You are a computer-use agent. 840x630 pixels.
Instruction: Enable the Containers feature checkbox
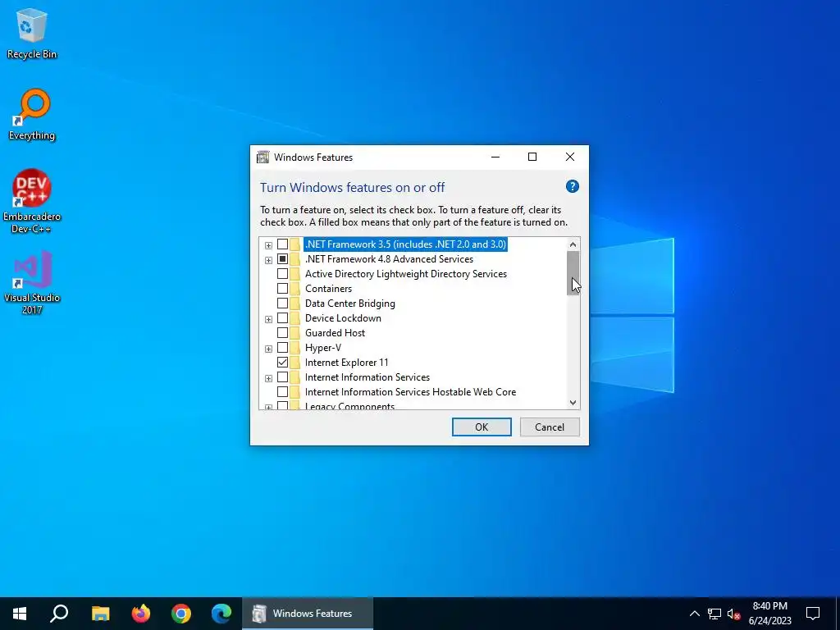[282, 289]
